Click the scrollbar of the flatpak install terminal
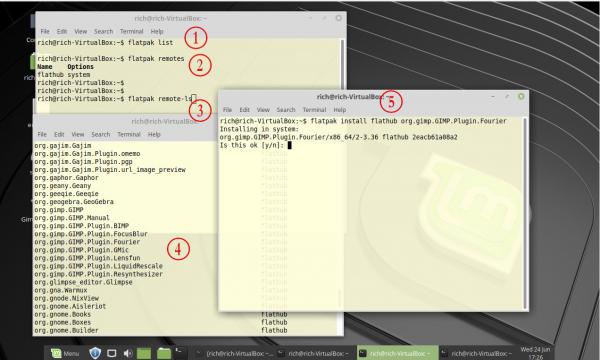Image resolution: width=600 pixels, height=360 pixels. click(x=525, y=213)
